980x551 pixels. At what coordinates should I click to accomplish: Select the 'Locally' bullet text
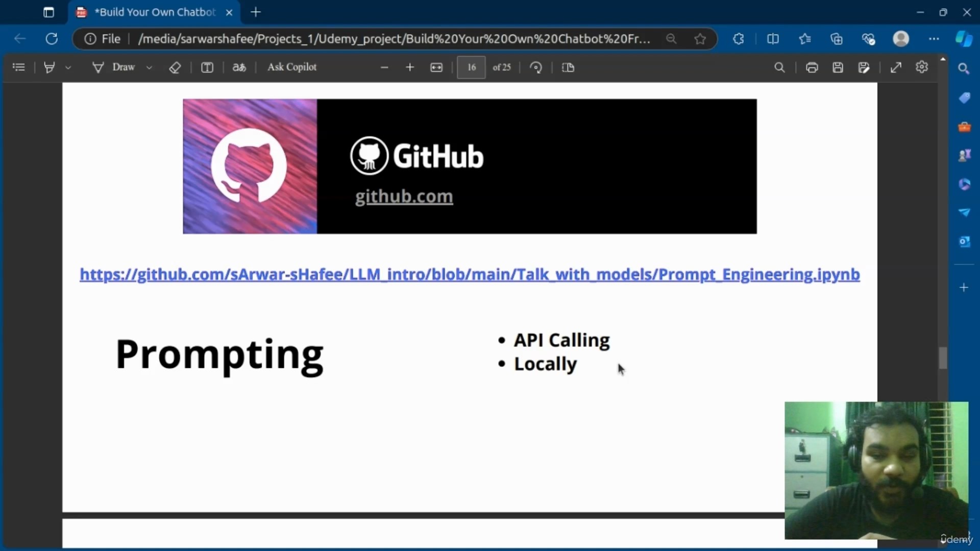(x=545, y=364)
